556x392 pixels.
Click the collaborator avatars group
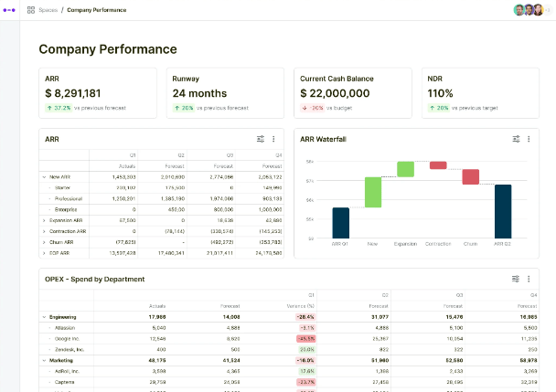click(x=529, y=10)
